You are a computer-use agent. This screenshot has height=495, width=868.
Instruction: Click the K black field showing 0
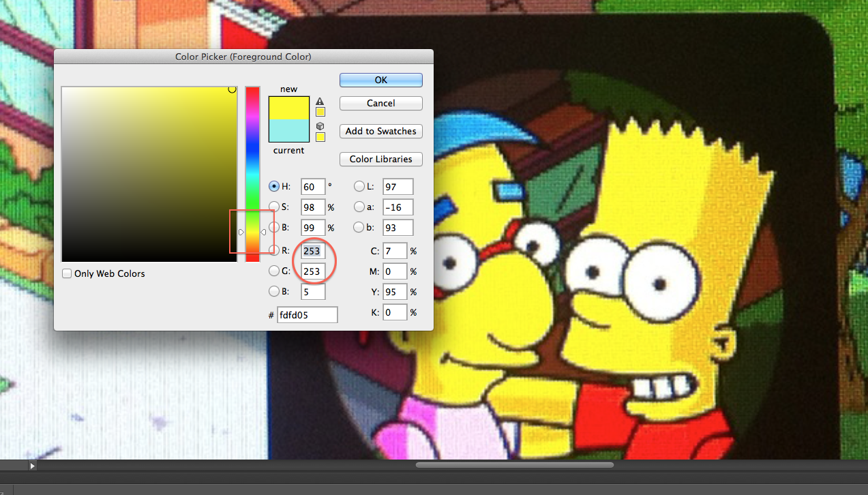click(395, 312)
